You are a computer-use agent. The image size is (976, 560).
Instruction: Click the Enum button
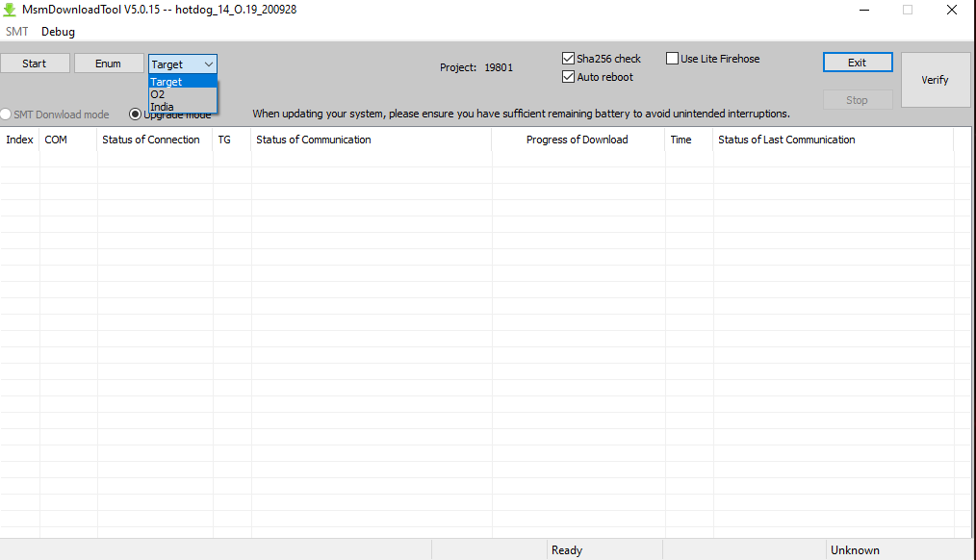click(109, 64)
